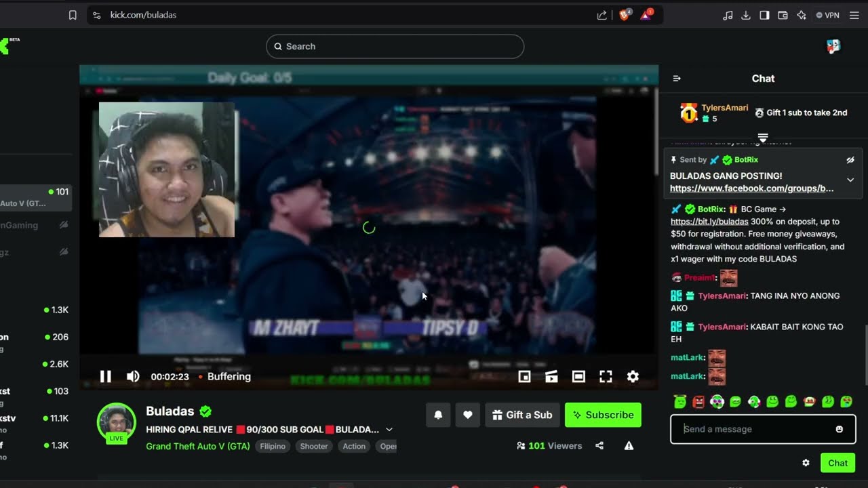The height and width of the screenshot is (488, 868).
Task: Select the Shooter tag
Action: tap(314, 446)
